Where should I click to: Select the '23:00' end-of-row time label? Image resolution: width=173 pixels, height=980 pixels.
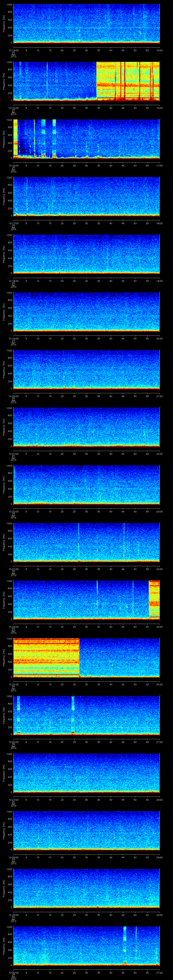(x=160, y=511)
